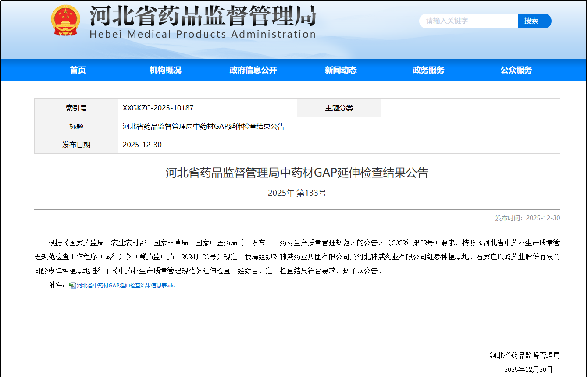Click the large centered announcement heading
The height and width of the screenshot is (378, 588).
click(x=297, y=173)
